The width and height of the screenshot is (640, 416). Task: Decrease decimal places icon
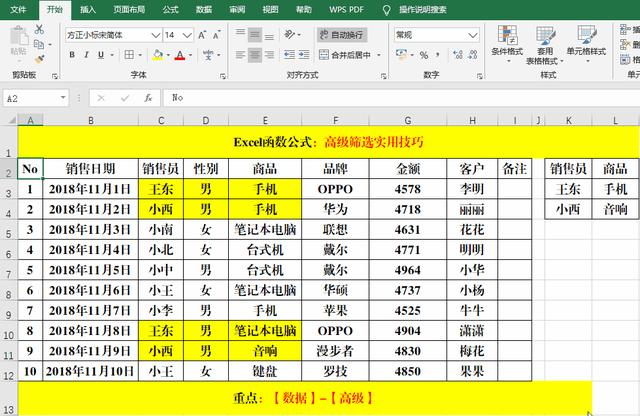473,55
